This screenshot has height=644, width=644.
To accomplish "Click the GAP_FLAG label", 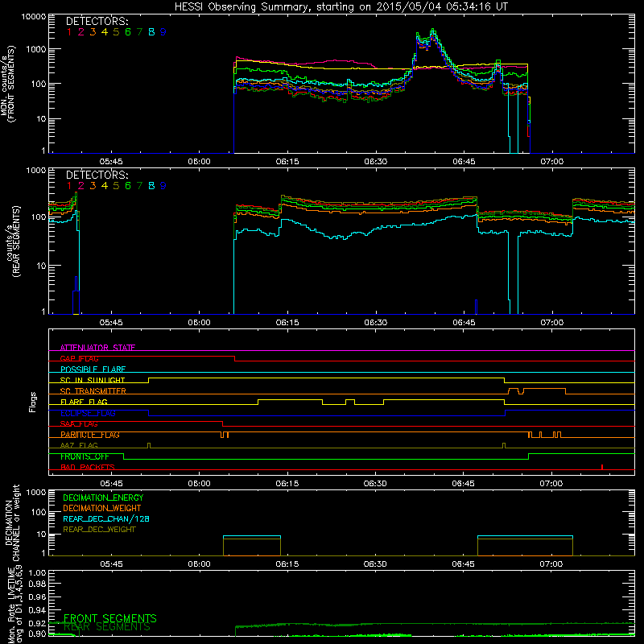I will pyautogui.click(x=79, y=358).
